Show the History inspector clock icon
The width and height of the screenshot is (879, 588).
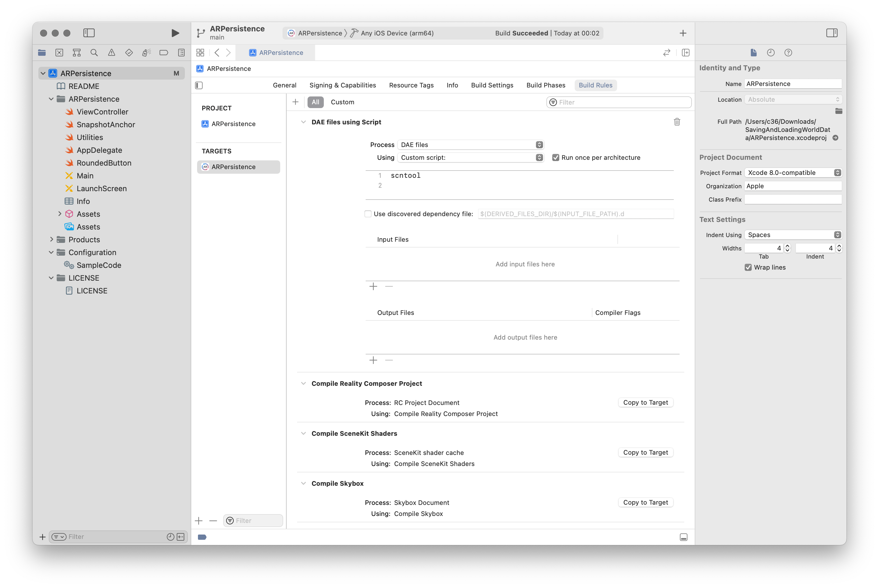pos(771,53)
